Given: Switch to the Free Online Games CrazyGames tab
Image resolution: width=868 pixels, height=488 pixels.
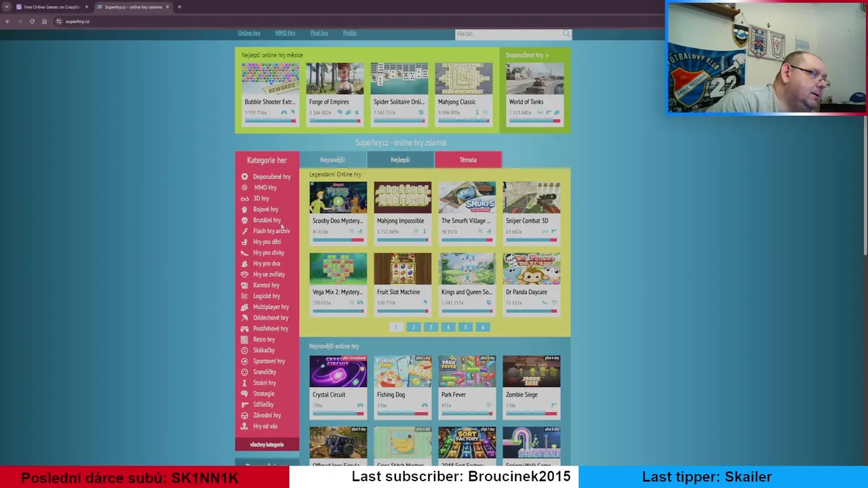Looking at the screenshot, I should coord(52,7).
